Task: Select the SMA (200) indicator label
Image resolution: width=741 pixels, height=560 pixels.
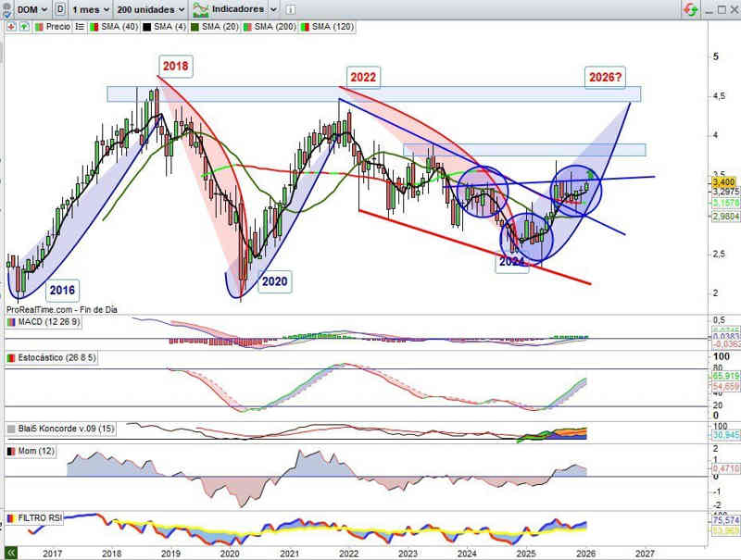Action: [274, 27]
